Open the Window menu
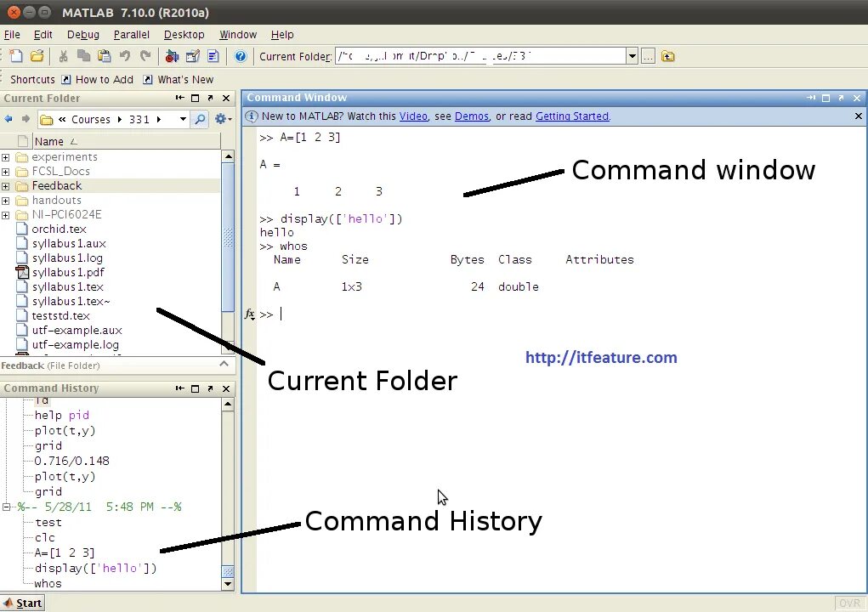The image size is (868, 612). click(x=238, y=34)
